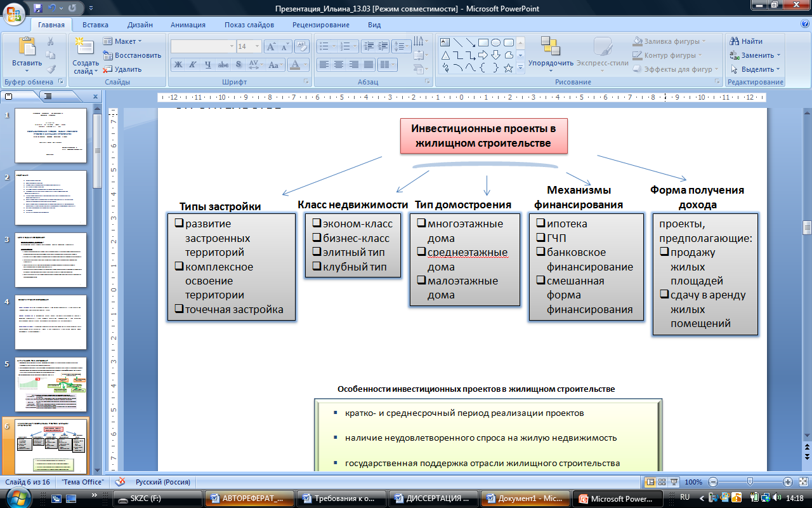Increase font size

point(271,46)
